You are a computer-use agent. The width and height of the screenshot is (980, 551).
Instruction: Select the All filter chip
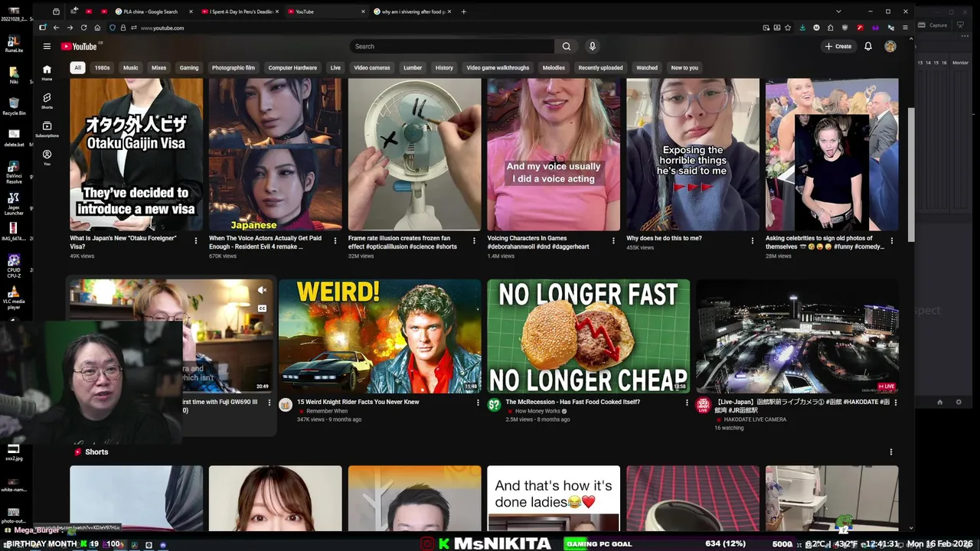pos(77,67)
